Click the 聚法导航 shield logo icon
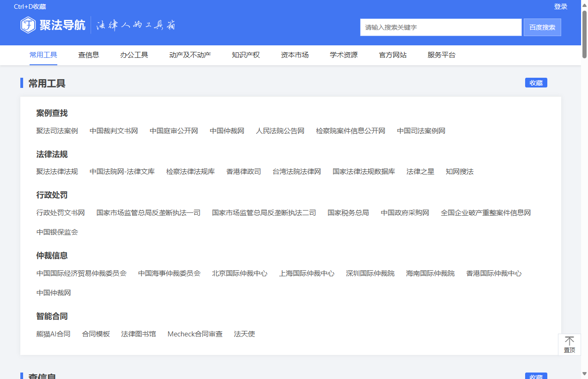The height and width of the screenshot is (379, 588). (28, 25)
